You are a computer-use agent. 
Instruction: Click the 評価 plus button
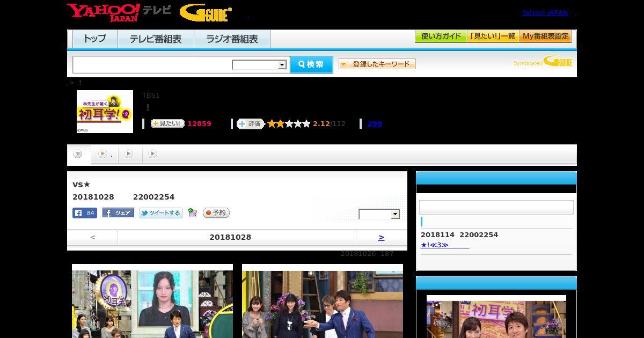pyautogui.click(x=250, y=124)
